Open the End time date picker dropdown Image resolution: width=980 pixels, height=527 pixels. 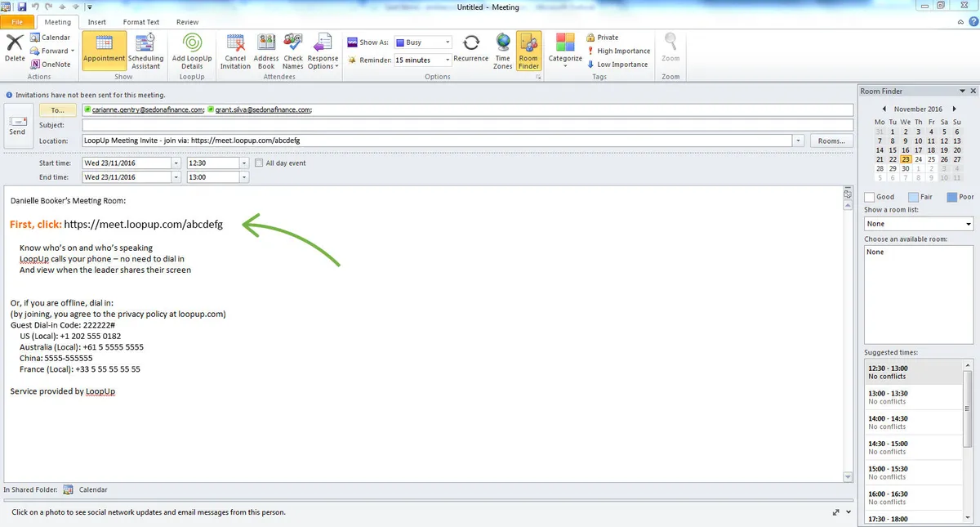(176, 176)
